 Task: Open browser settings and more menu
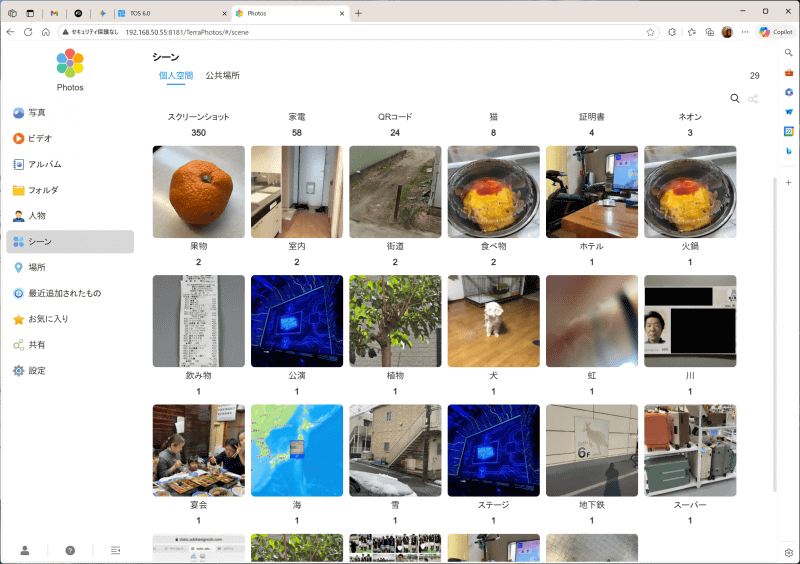pos(745,32)
